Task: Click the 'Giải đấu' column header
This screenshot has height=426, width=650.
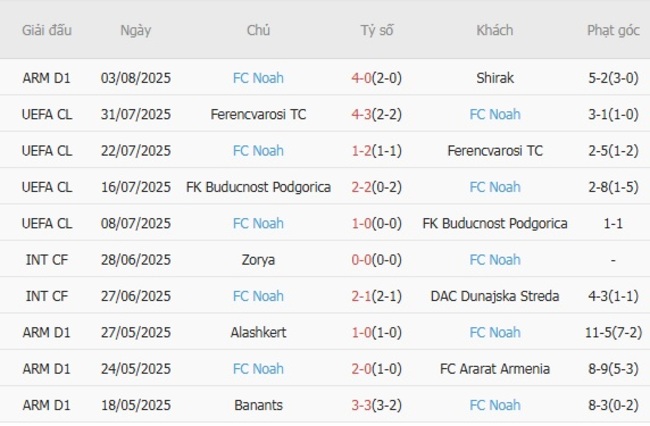Action: click(47, 30)
